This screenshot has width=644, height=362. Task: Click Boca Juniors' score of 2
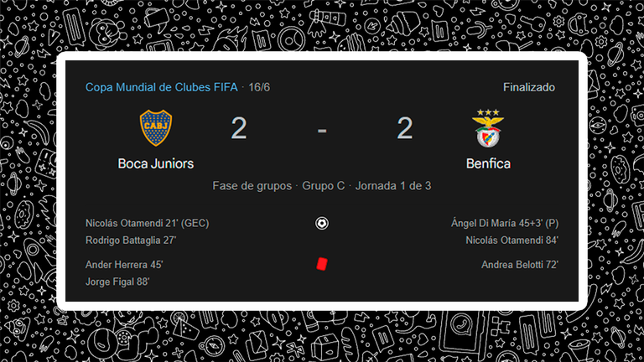click(x=239, y=128)
